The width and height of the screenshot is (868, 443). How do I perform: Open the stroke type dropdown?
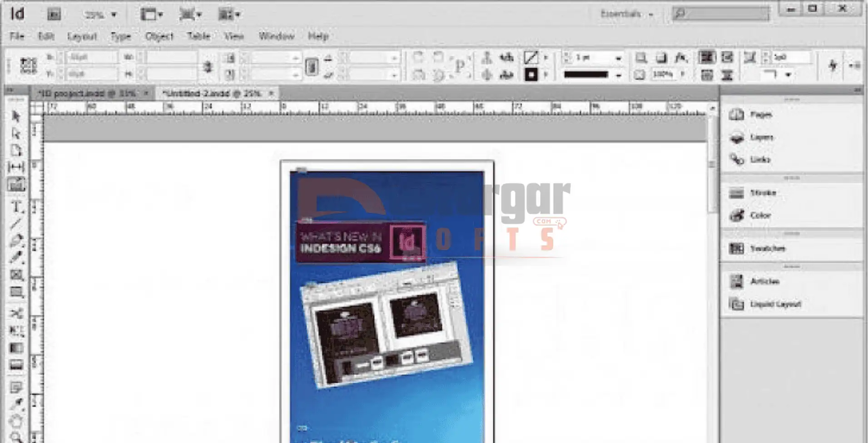pos(618,75)
